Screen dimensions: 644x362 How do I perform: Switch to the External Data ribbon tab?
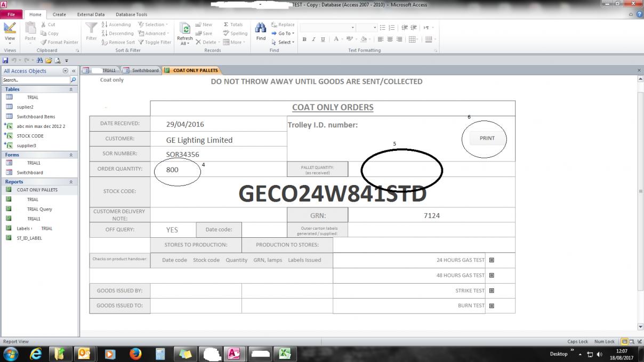[x=91, y=14]
